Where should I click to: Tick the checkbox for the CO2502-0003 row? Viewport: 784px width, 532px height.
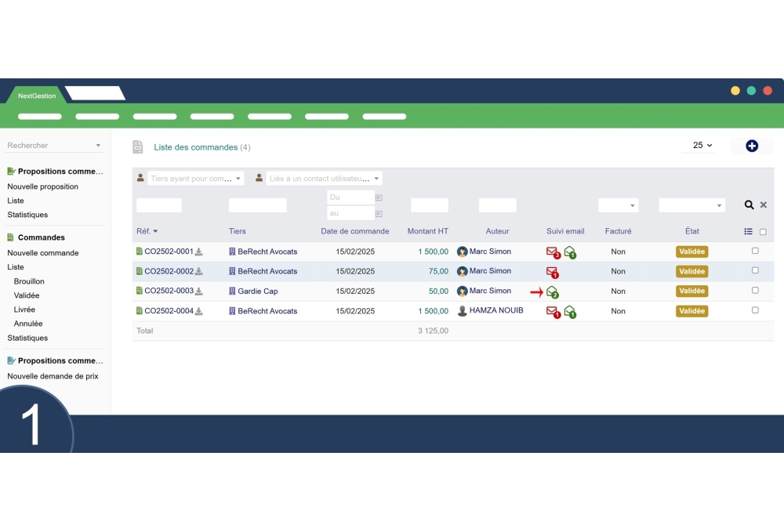click(x=755, y=291)
